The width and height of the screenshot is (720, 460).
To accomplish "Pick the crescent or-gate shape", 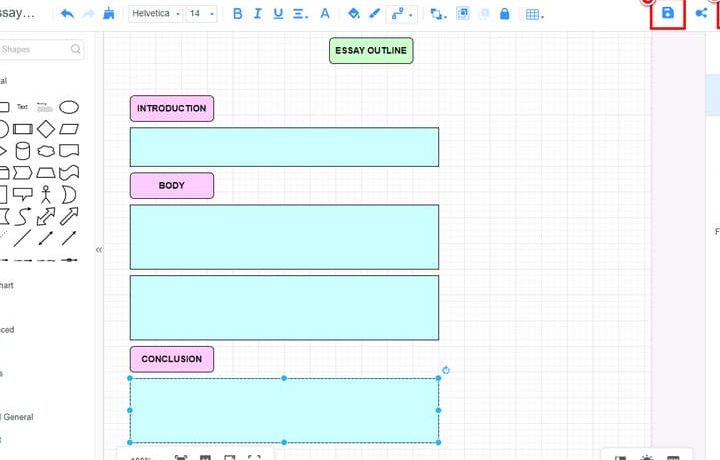I will coord(69,195).
